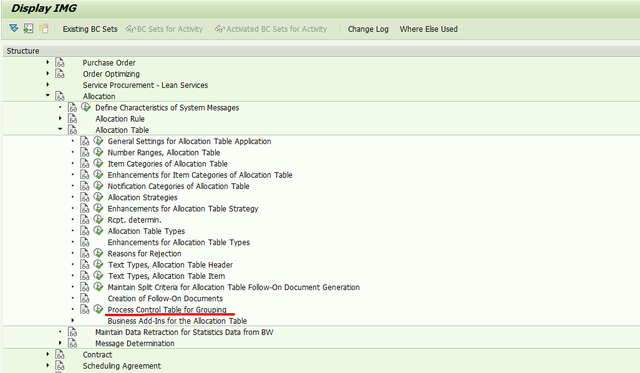
Task: Select Process Control Table for Grouping entry
Action: 167,310
